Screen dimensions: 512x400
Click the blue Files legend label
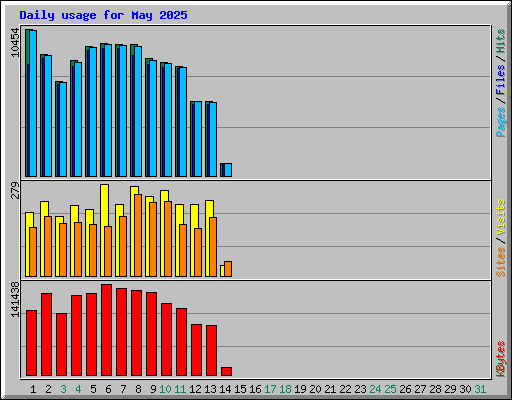pyautogui.click(x=500, y=79)
